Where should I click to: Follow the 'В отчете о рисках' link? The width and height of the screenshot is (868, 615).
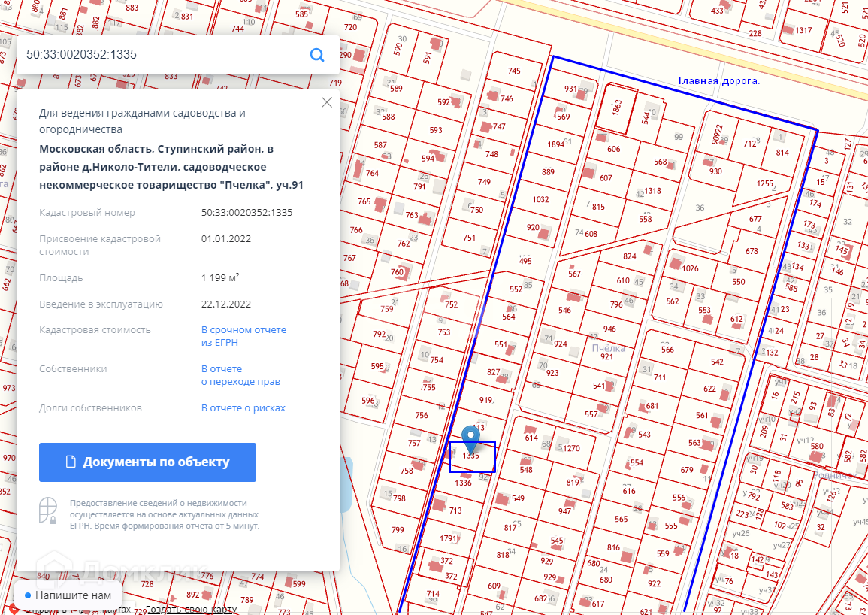point(243,407)
